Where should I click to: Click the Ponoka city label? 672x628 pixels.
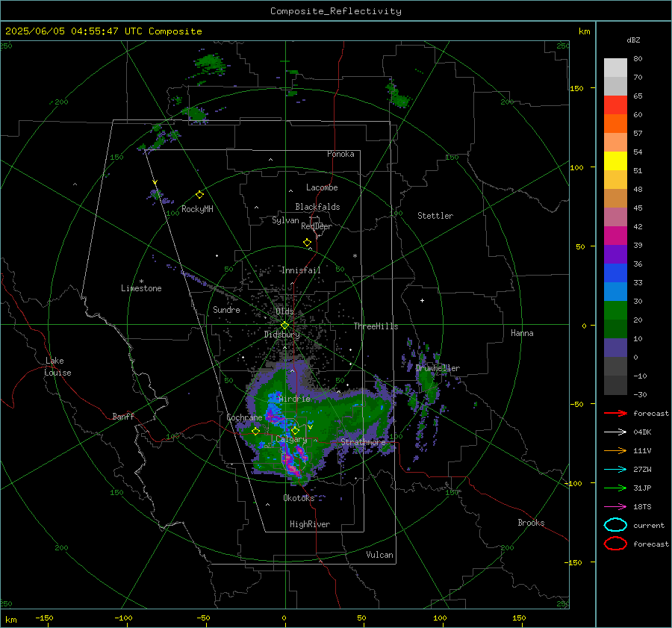tap(340, 154)
